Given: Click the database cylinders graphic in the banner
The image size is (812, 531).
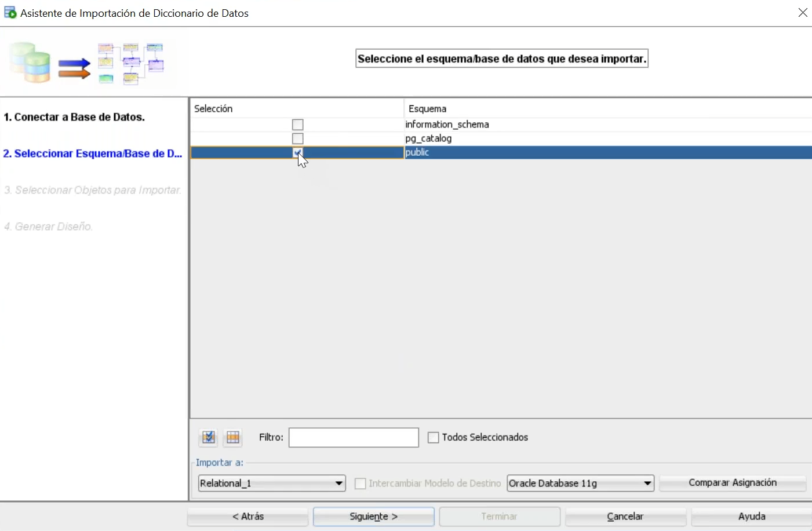Looking at the screenshot, I should pyautogui.click(x=29, y=62).
